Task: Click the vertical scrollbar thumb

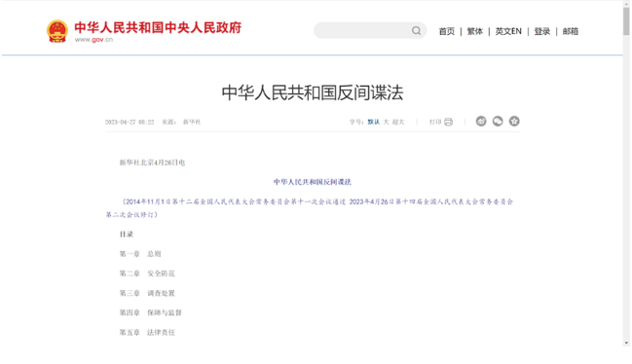Action: 626,21
